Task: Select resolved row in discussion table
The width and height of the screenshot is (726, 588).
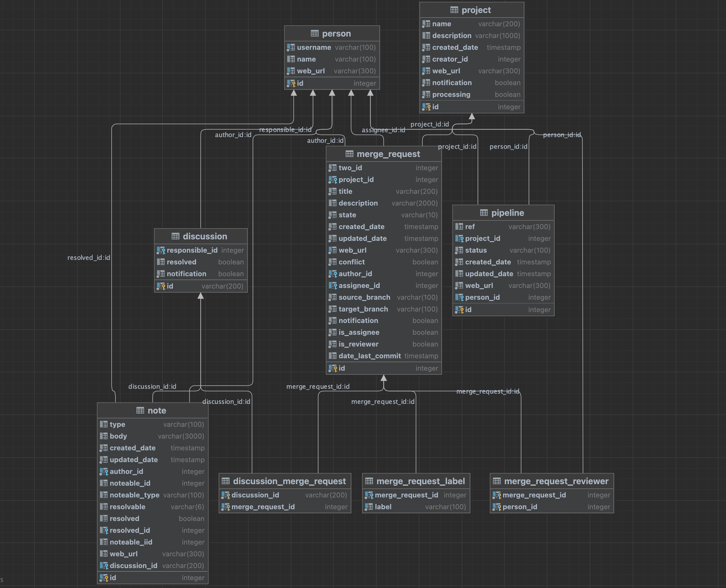Action: [x=201, y=262]
